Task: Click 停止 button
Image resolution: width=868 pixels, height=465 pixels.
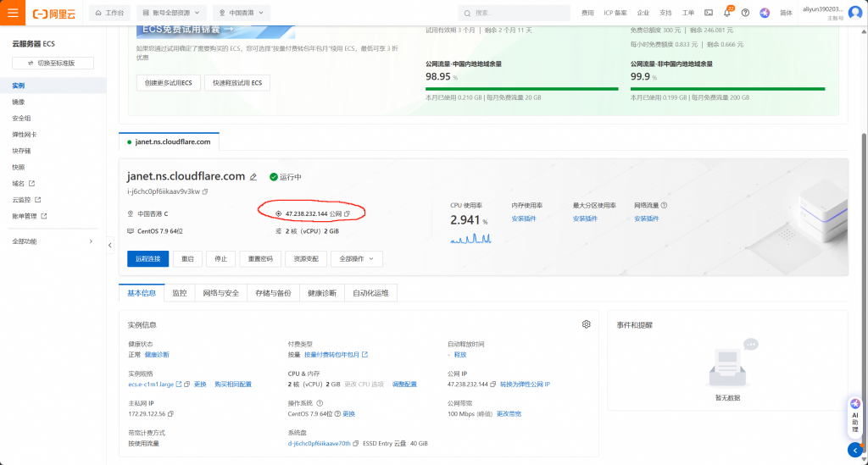Action: (221, 259)
